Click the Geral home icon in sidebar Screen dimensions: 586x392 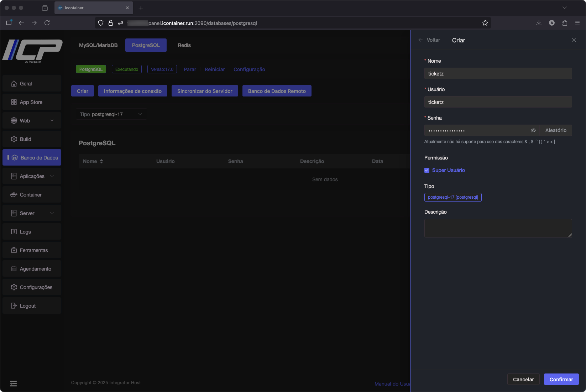point(14,84)
